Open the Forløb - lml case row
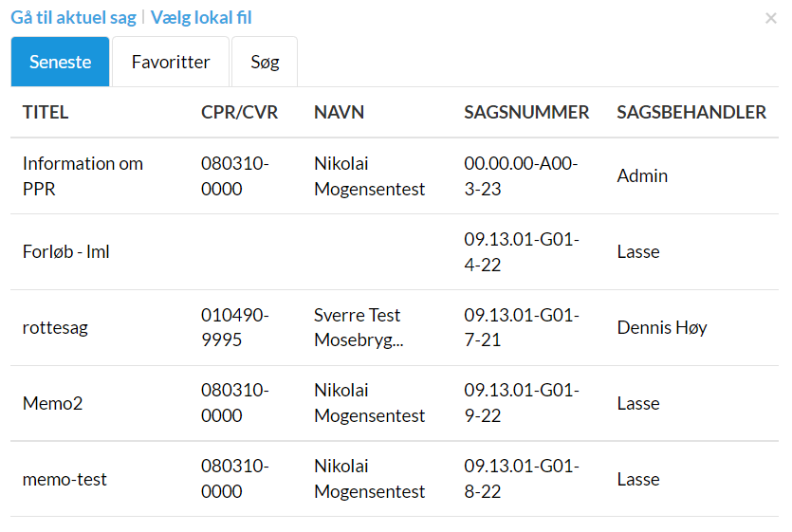Screen dimensions: 792x532 click(x=66, y=252)
